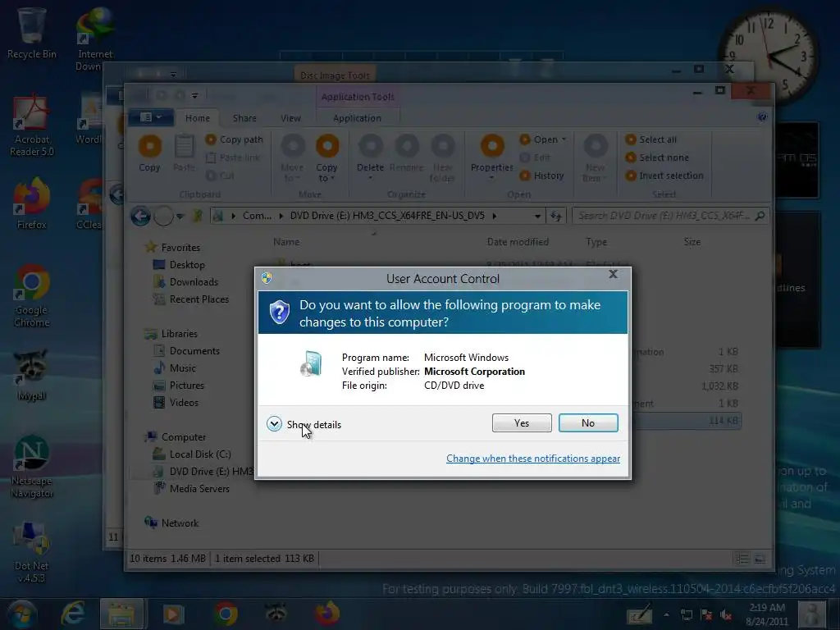Switch to the Home ribbon tab

tap(198, 118)
